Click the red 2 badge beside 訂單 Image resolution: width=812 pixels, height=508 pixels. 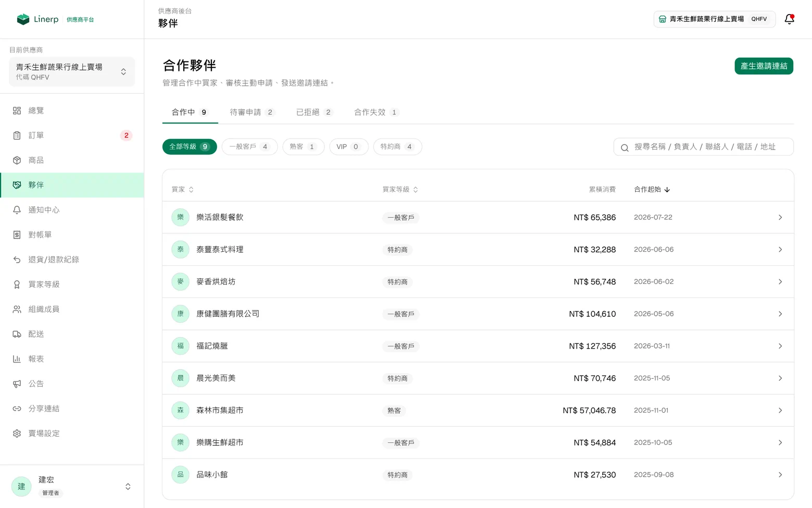126,135
